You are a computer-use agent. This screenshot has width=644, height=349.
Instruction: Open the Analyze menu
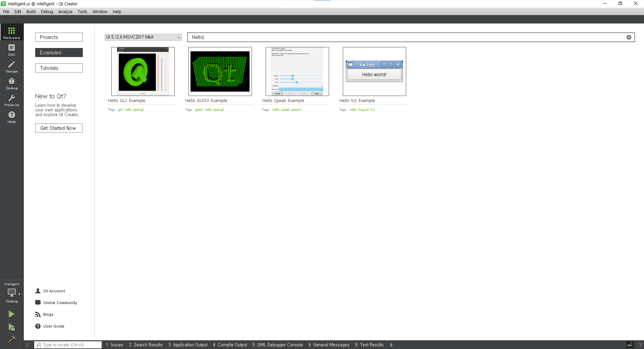coord(65,11)
